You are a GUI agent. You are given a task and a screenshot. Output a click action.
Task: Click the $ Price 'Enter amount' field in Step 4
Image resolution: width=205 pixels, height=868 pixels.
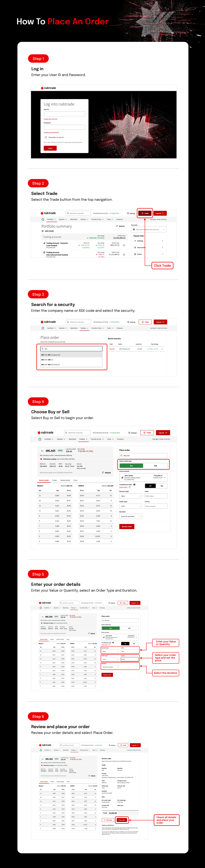(x=156, y=506)
